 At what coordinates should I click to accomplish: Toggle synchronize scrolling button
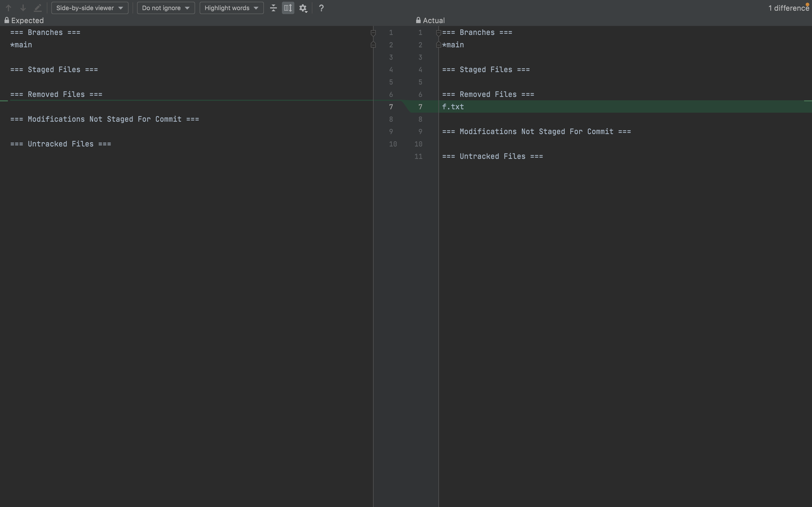(288, 8)
